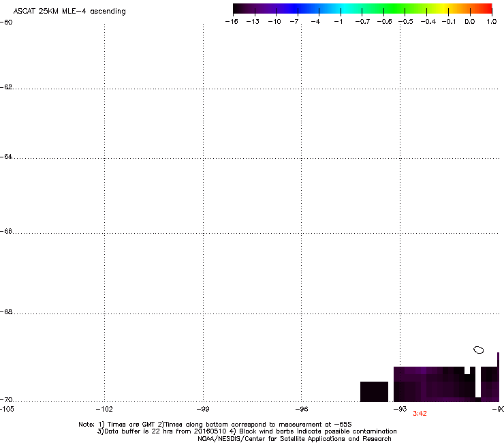Click the longitude label -93

click(400, 409)
